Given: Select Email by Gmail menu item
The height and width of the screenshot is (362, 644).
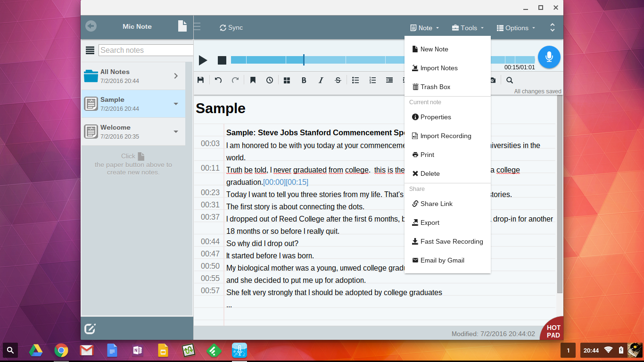Looking at the screenshot, I should pyautogui.click(x=447, y=260).
